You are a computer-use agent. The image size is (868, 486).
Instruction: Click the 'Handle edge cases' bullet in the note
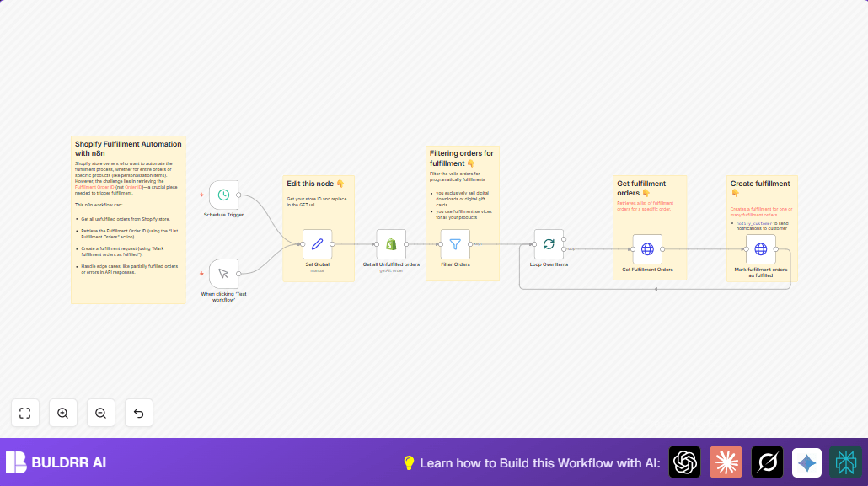coord(130,269)
